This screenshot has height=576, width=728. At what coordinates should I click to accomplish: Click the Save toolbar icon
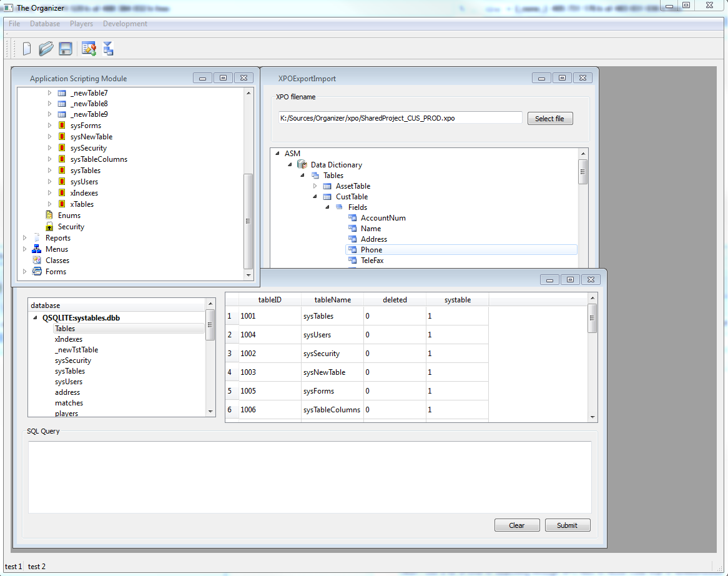click(66, 48)
